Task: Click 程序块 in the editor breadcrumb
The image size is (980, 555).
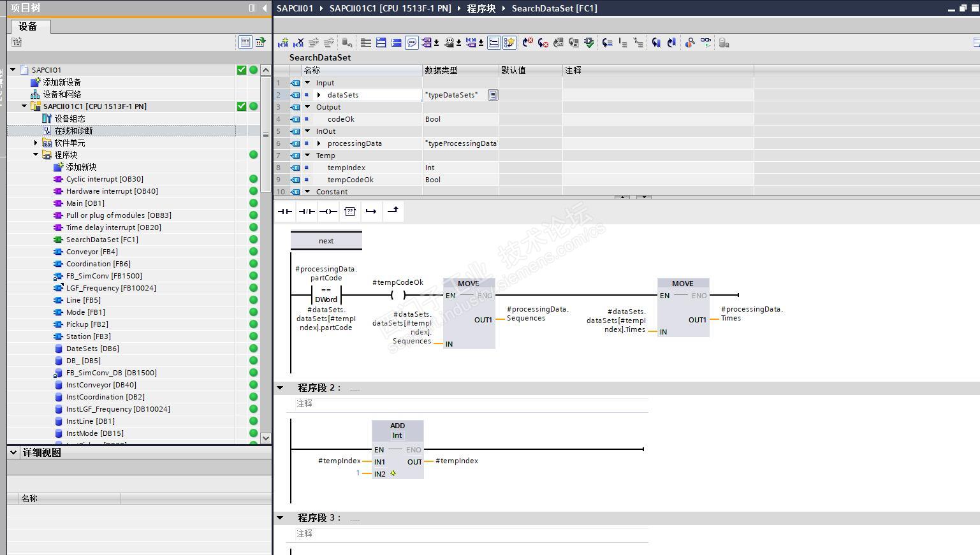Action: point(481,8)
